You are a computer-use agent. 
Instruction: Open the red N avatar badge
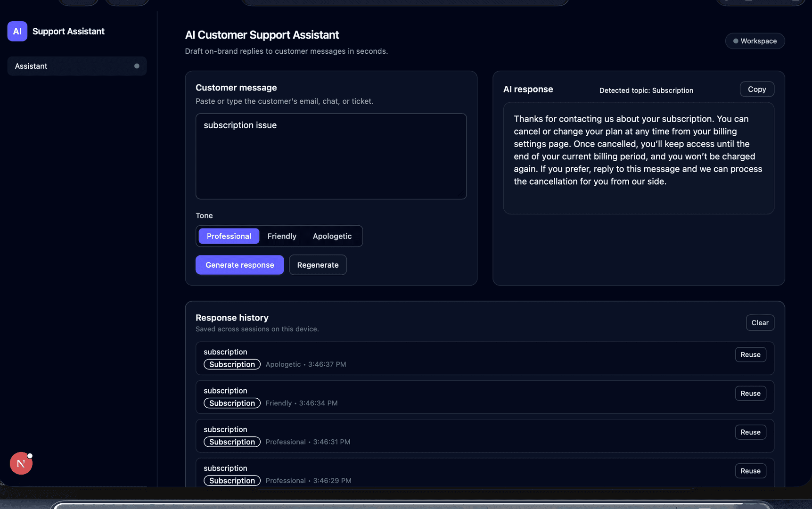pos(21,463)
